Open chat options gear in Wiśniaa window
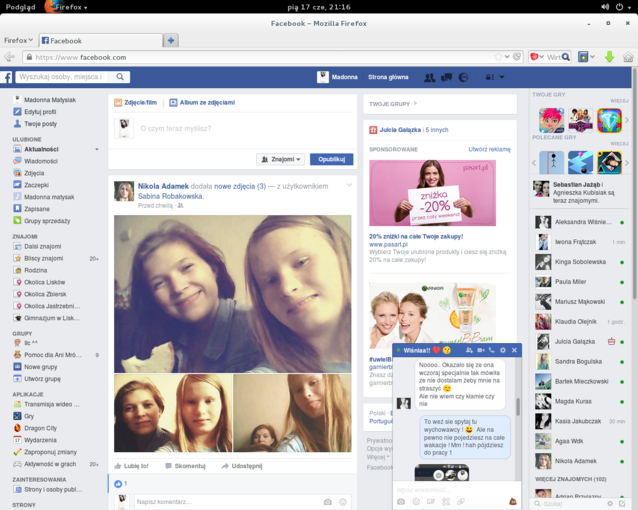The width and height of the screenshot is (638, 510). click(x=503, y=350)
